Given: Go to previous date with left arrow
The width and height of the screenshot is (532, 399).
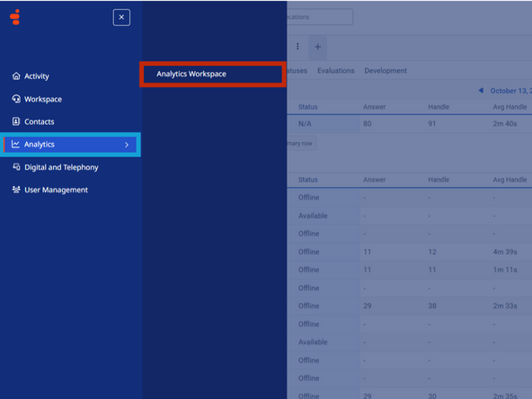Looking at the screenshot, I should coord(481,90).
